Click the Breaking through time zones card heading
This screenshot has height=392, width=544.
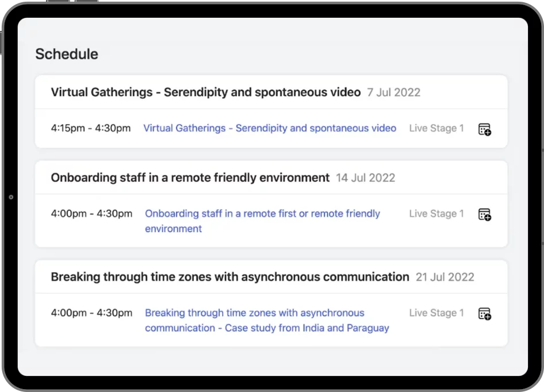(230, 277)
